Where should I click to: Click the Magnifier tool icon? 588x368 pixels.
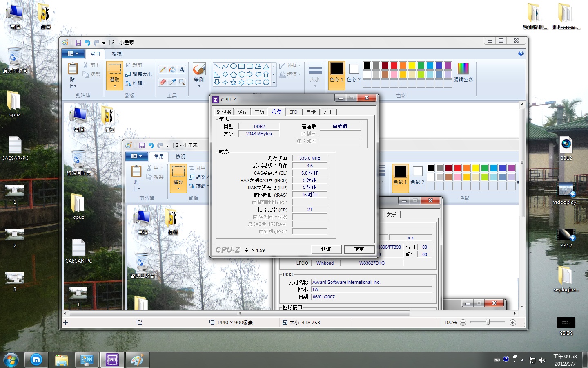pos(182,82)
